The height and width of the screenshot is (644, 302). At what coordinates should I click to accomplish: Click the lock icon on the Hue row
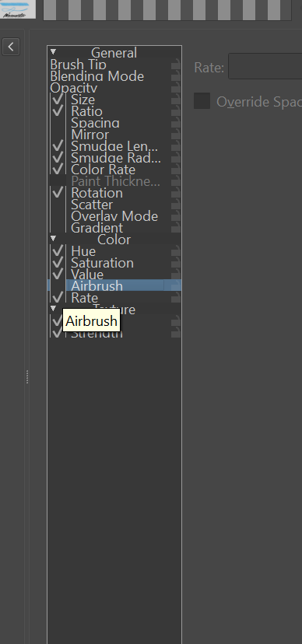[x=176, y=251]
